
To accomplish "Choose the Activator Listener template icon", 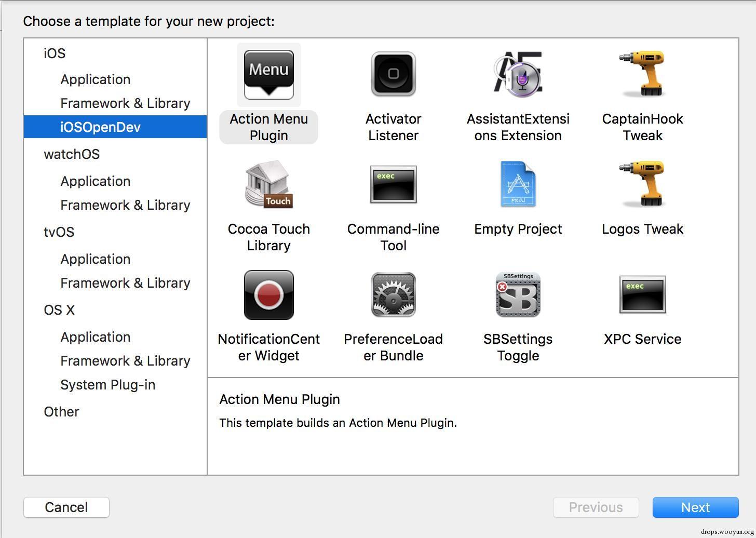I will point(393,74).
